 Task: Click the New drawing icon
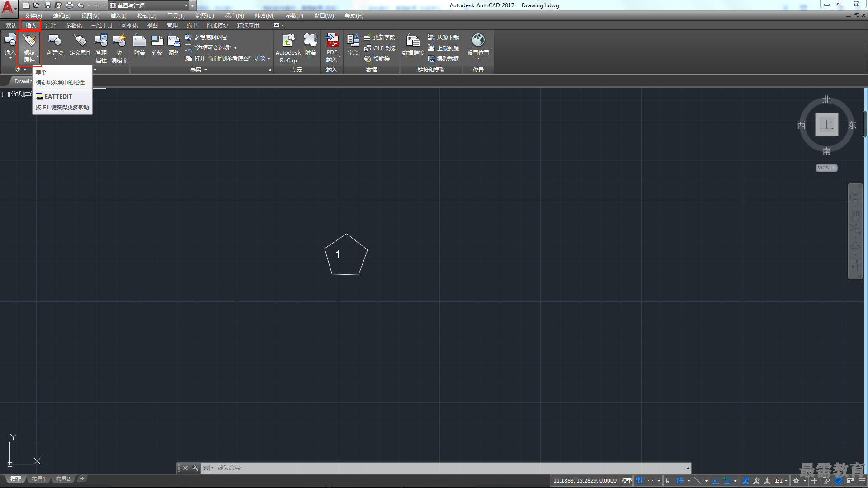click(x=26, y=5)
